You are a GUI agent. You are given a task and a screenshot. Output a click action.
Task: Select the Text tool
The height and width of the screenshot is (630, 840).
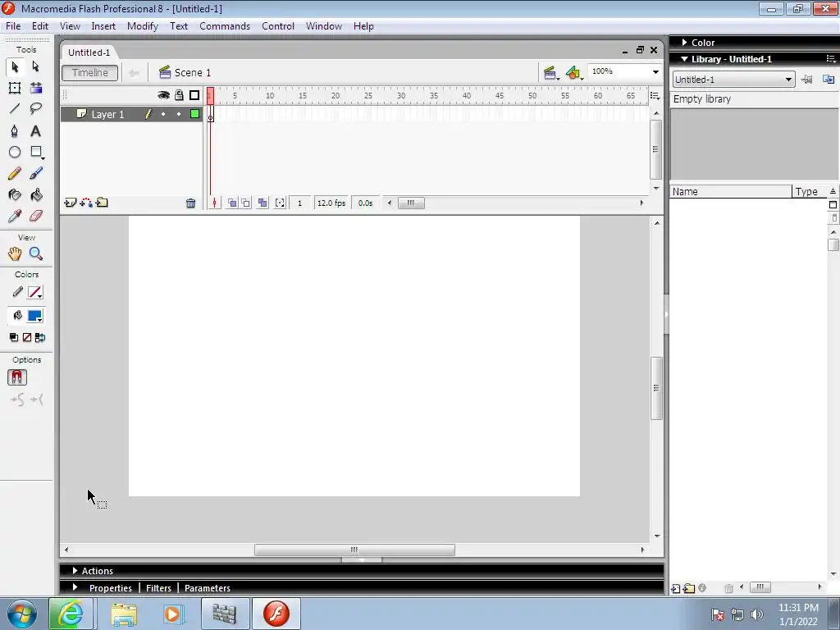tap(36, 130)
